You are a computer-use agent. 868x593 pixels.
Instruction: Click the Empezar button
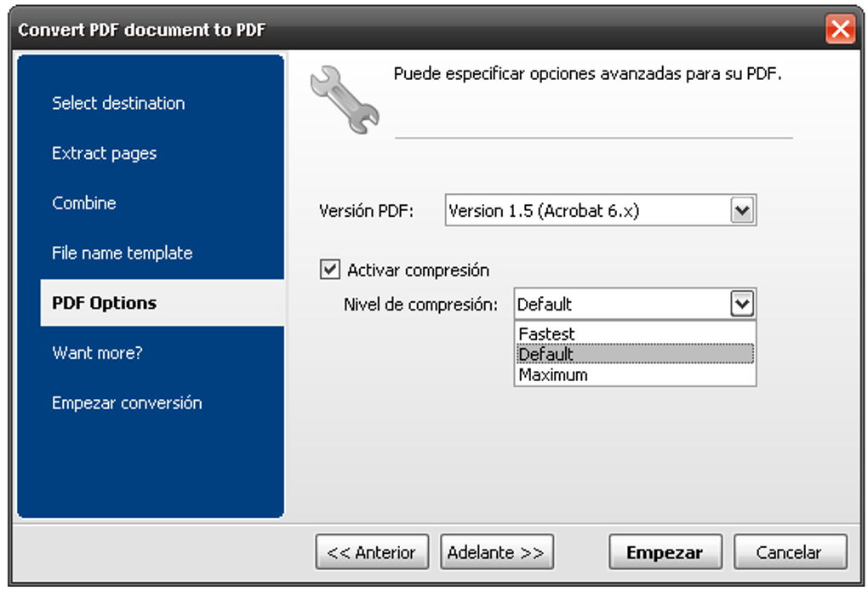665,552
